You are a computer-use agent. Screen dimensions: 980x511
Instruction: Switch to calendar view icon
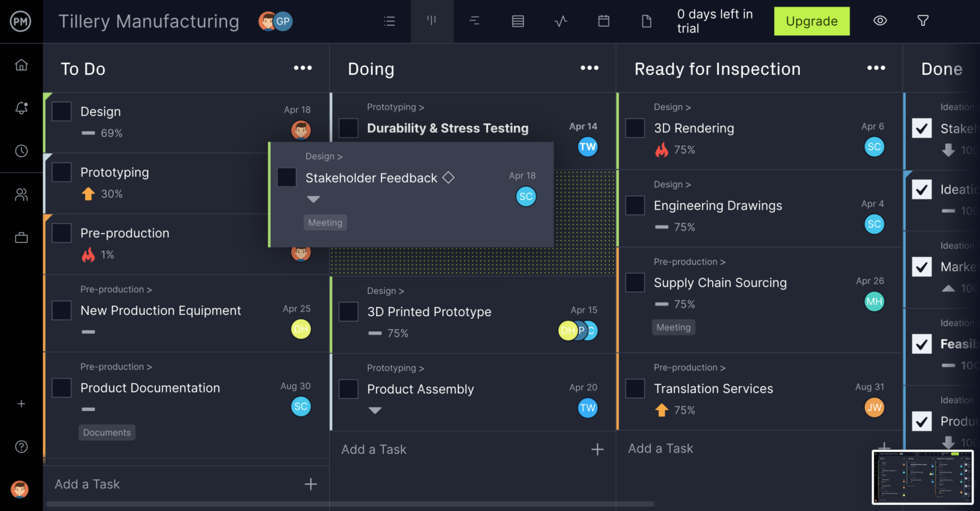[603, 21]
